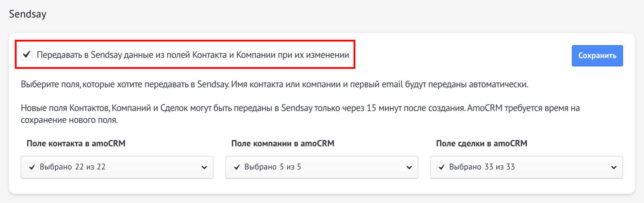Click the 'Поле компании в amoCRM' label
This screenshot has width=644, height=203.
[283, 144]
